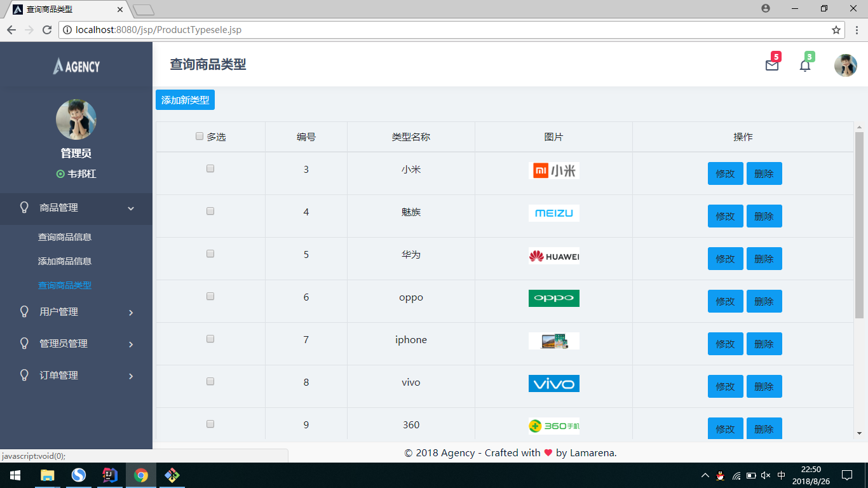The height and width of the screenshot is (488, 868).
Task: Open File Explorer from taskbar
Action: pyautogui.click(x=48, y=475)
